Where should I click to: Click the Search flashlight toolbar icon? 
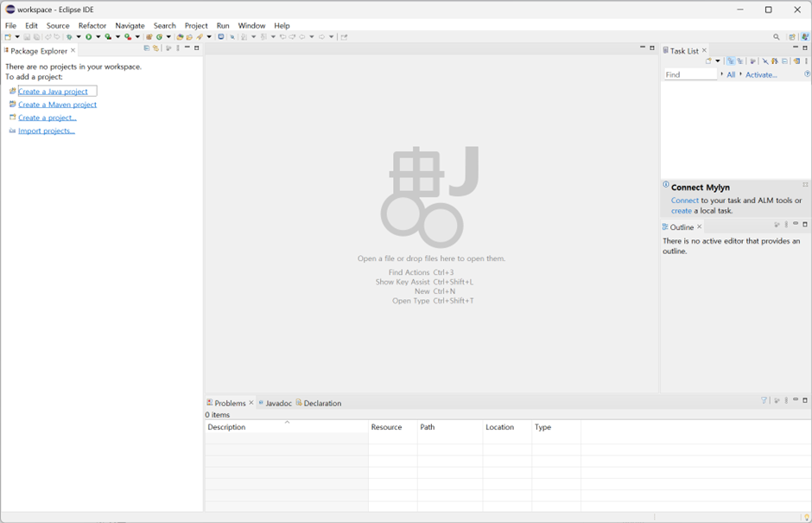200,37
